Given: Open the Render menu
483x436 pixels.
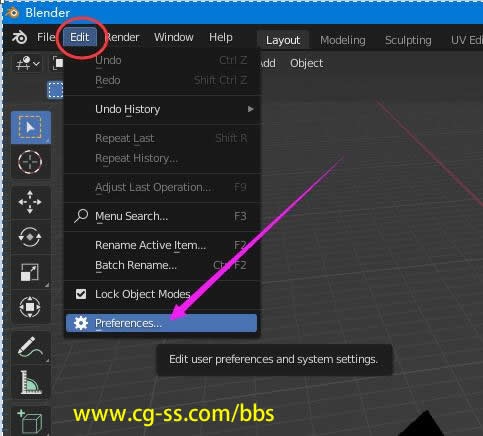Looking at the screenshot, I should pos(122,37).
